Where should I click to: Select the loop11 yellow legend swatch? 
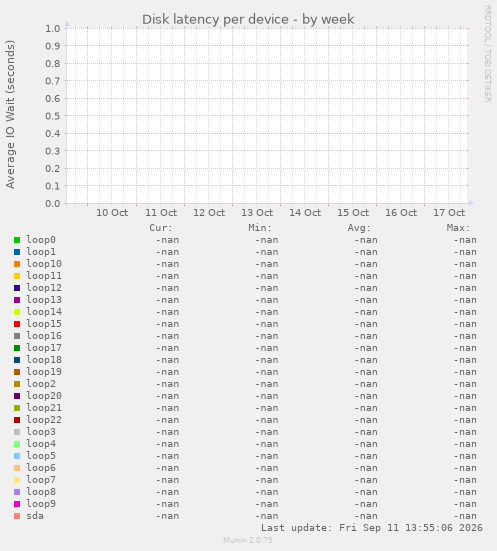point(17,276)
